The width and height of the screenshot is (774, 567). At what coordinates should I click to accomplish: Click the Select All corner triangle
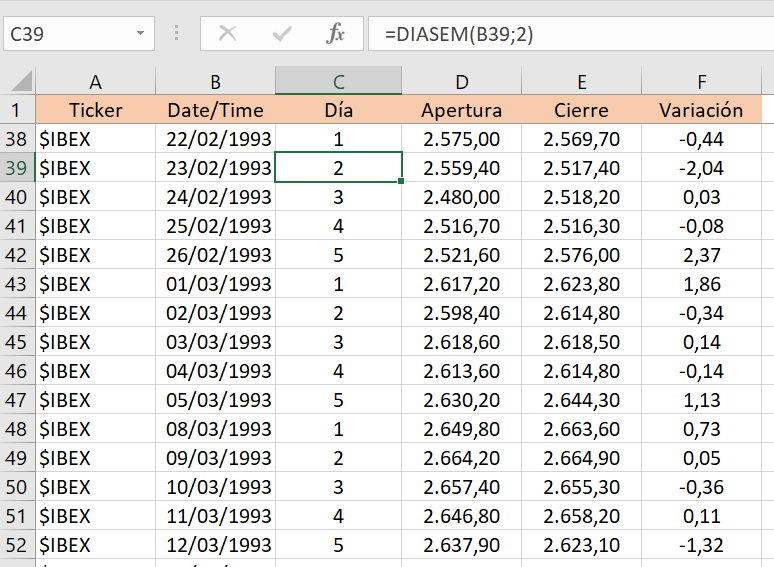point(20,82)
